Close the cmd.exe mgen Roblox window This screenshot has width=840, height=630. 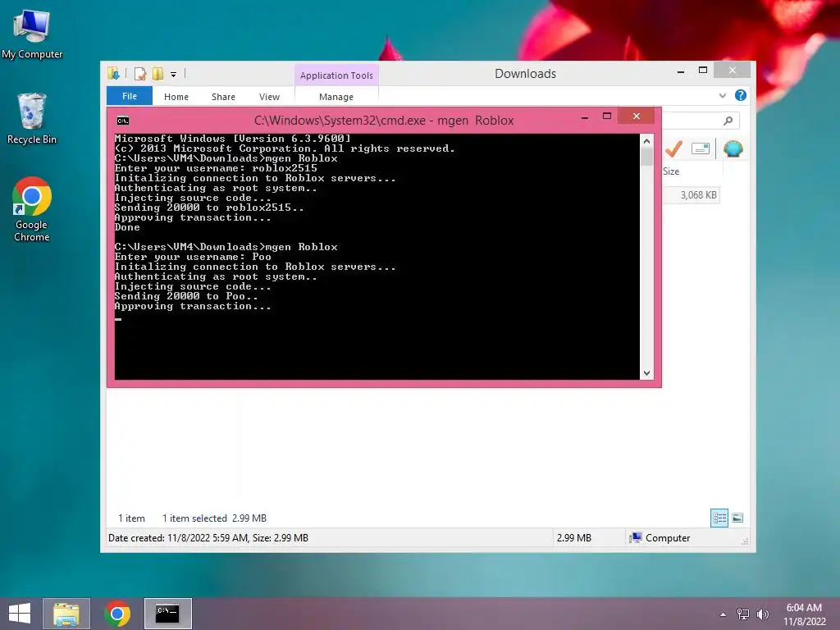point(637,116)
